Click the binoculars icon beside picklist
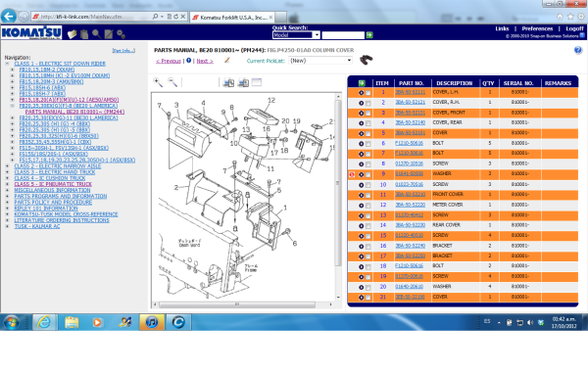Image resolution: width=588 pixels, height=372 pixels. pos(366,60)
